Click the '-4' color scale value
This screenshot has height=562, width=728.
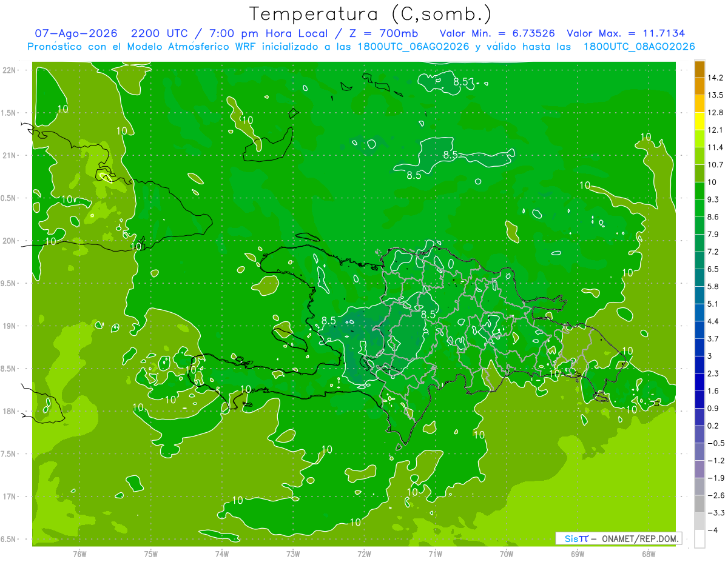(713, 530)
